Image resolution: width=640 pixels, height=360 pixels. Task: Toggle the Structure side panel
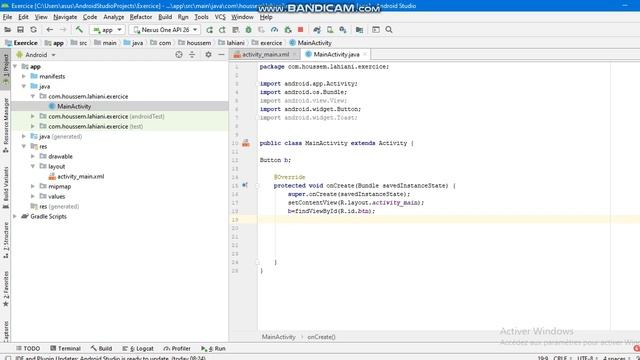point(6,240)
